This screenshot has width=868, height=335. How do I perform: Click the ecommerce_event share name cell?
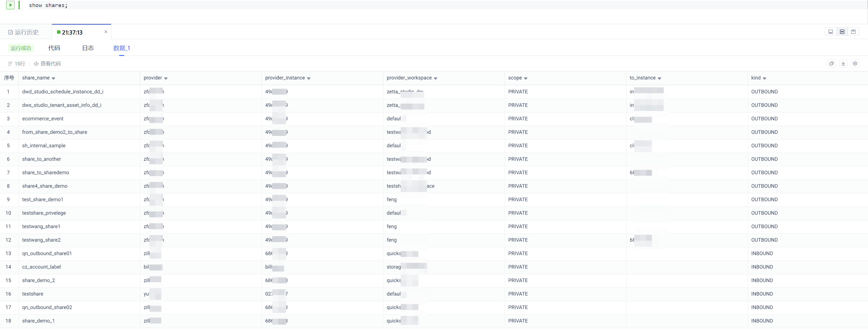[x=43, y=118]
